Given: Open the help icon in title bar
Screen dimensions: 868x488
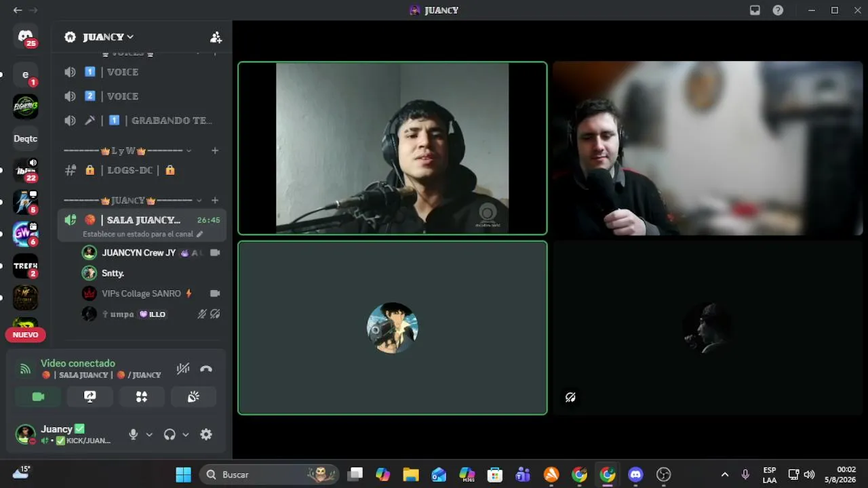Looking at the screenshot, I should click(x=778, y=10).
